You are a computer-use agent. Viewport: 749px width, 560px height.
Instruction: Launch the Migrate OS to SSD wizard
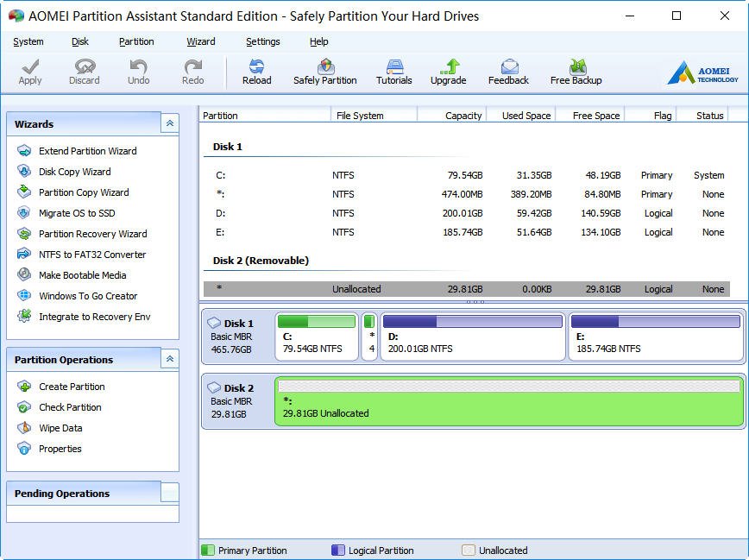coord(76,213)
